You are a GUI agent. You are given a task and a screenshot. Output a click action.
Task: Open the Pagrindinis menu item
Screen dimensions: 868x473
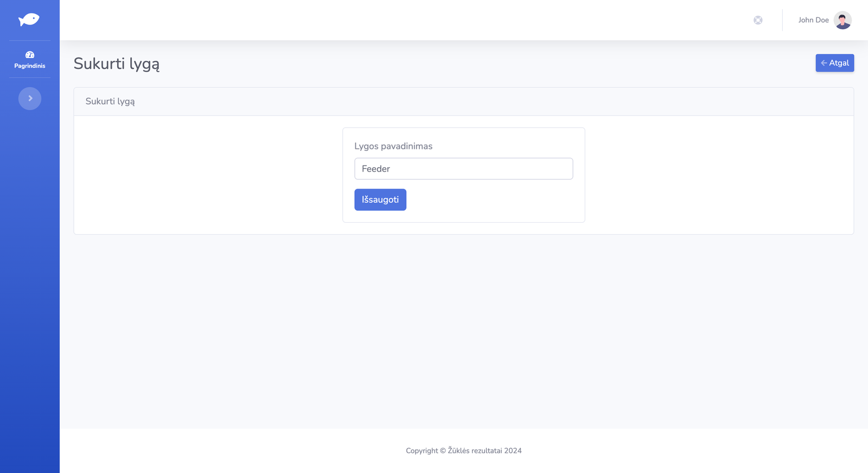[30, 66]
